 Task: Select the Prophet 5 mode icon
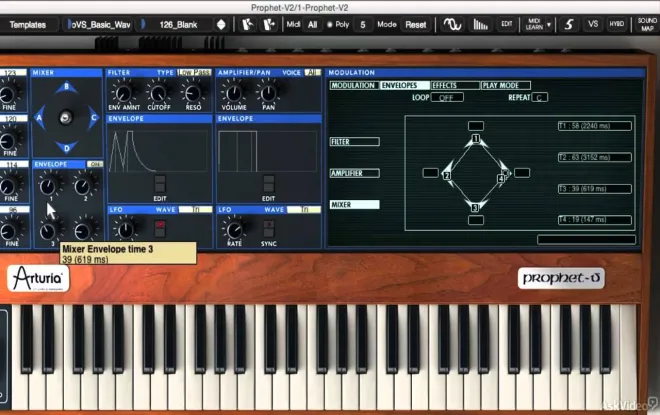point(569,24)
